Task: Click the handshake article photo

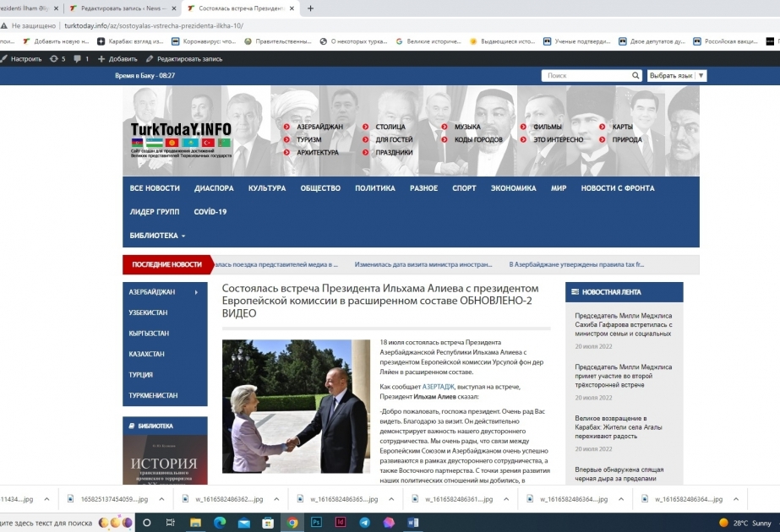Action: pyautogui.click(x=296, y=406)
